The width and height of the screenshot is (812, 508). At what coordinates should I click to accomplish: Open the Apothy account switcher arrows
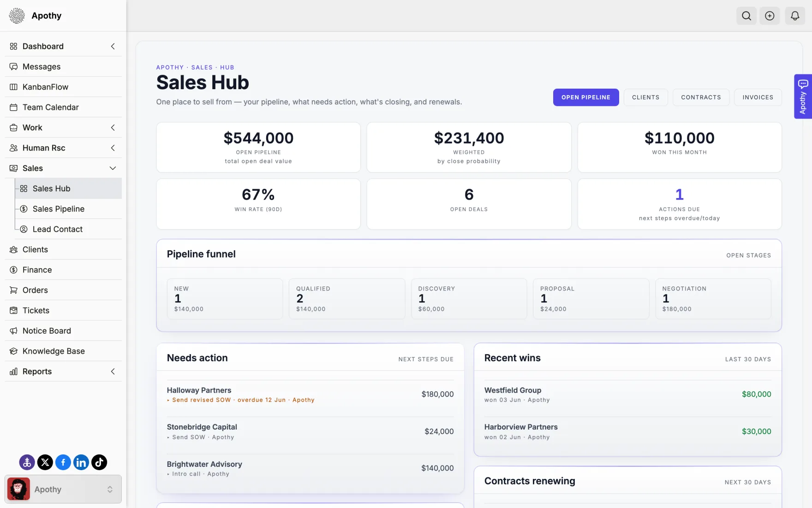pos(110,490)
